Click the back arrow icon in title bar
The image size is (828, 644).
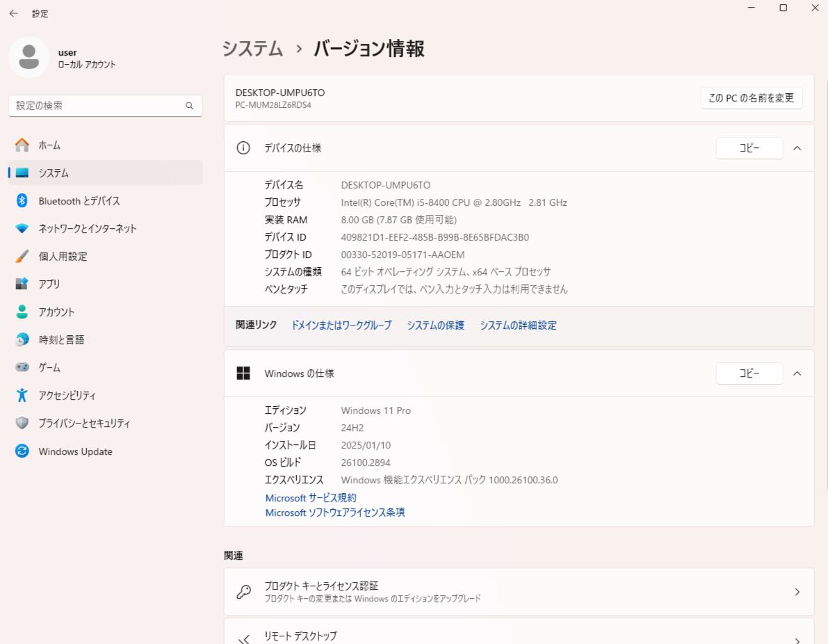click(14, 14)
